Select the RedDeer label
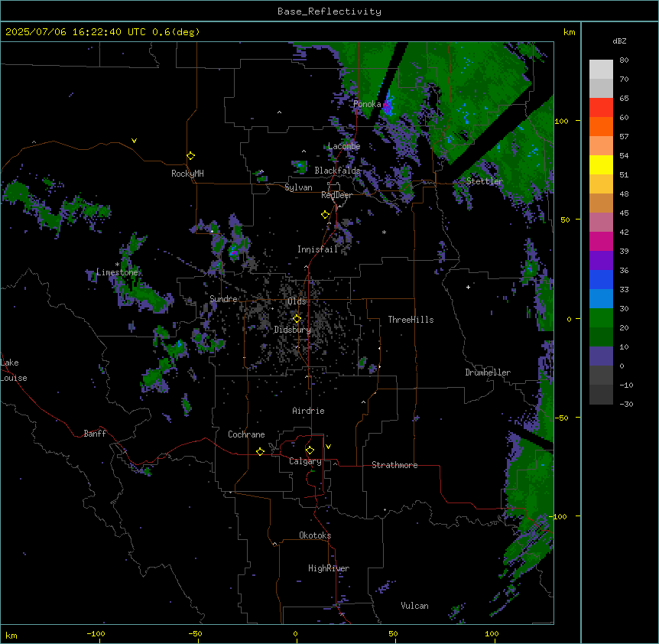Viewport: 659px width, 644px height. (x=336, y=195)
